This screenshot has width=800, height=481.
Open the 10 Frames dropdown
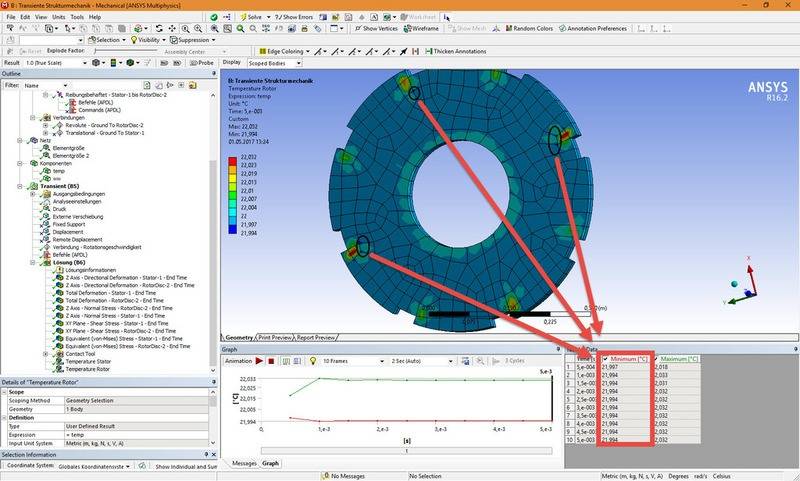point(353,361)
